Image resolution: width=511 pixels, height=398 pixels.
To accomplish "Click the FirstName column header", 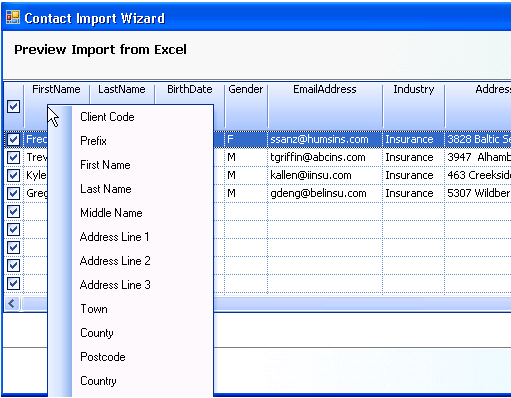I will point(56,89).
